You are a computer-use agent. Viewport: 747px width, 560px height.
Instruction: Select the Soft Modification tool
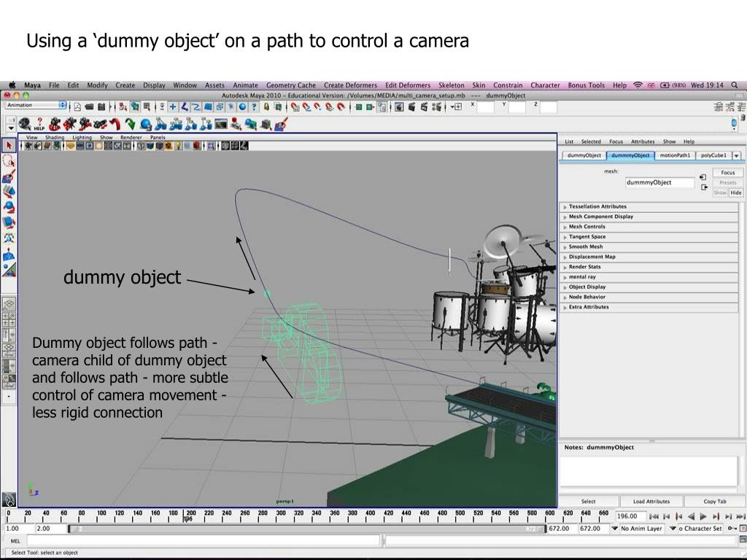9,254
